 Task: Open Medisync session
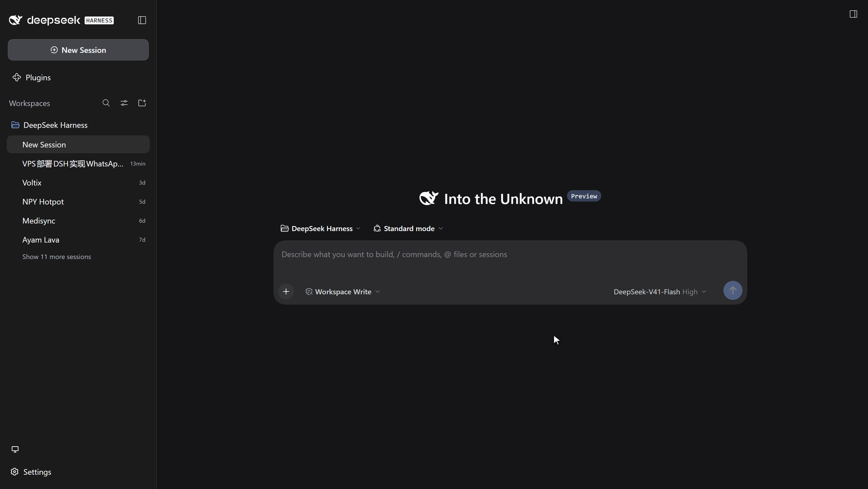tap(78, 221)
